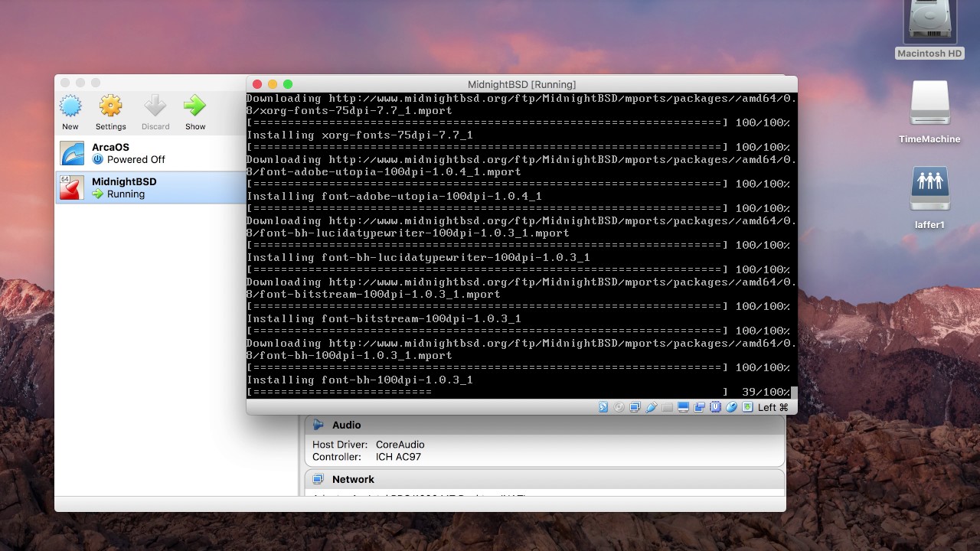Viewport: 980px width, 551px height.
Task: Click the mouse integration status icon
Action: [732, 407]
